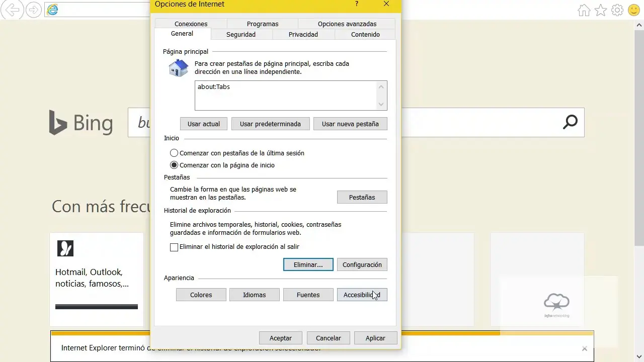Open the Fuentes button
Viewport: 644px width, 362px height.
[x=308, y=295]
